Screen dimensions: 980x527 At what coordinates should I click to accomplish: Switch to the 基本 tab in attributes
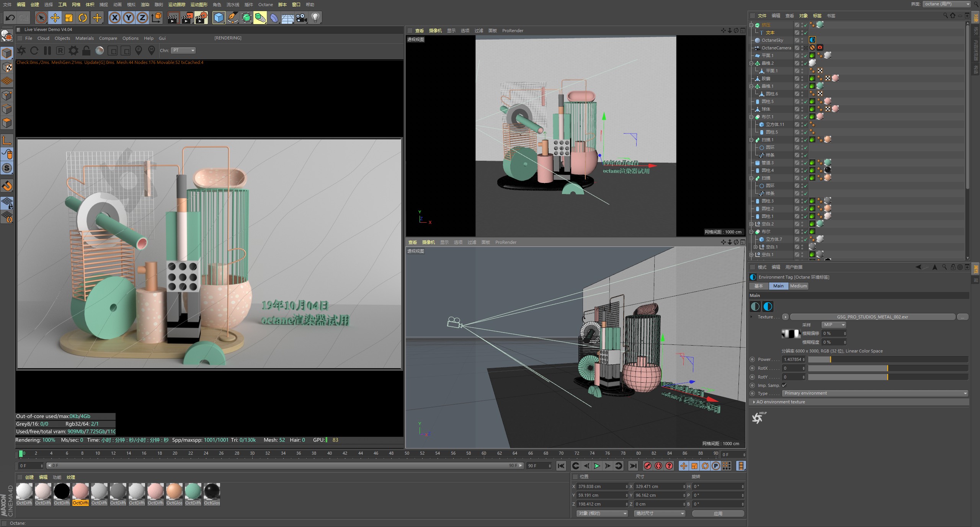tap(759, 286)
